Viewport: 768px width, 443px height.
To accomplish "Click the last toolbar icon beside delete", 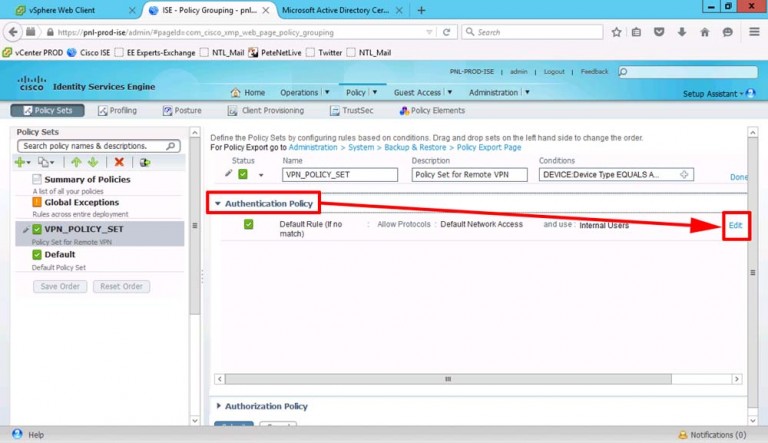I will pos(144,162).
